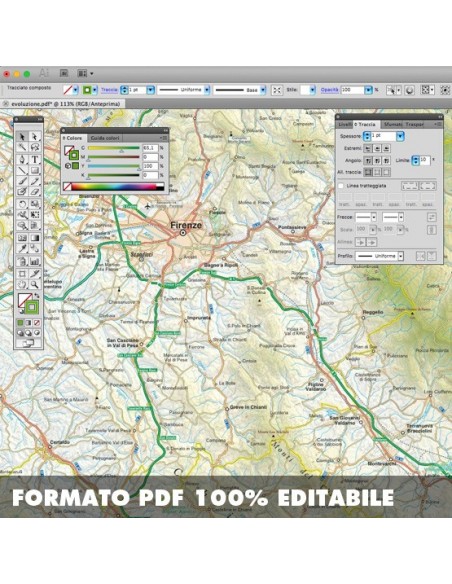The height and width of the screenshot is (584, 452).
Task: Open the Spessore dropdown in Traccia panel
Action: 400,136
